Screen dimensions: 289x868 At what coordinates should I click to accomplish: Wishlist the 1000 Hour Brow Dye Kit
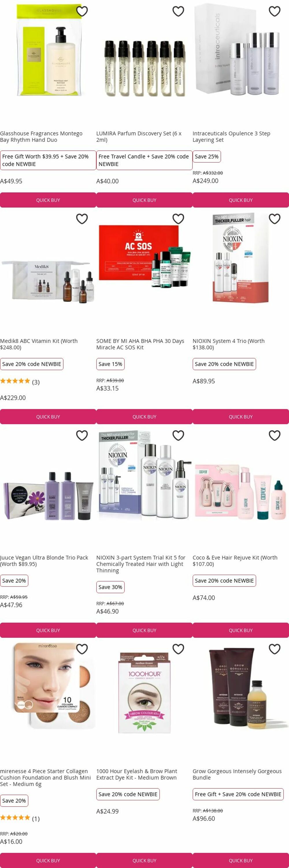coord(178,649)
